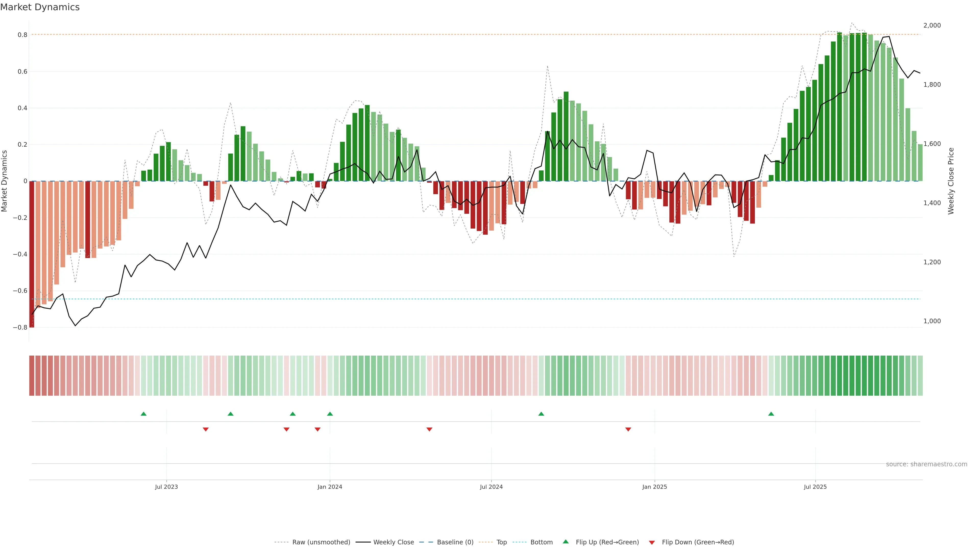
Task: Click the 2,000 tick on the price axis
Action: [x=932, y=26]
